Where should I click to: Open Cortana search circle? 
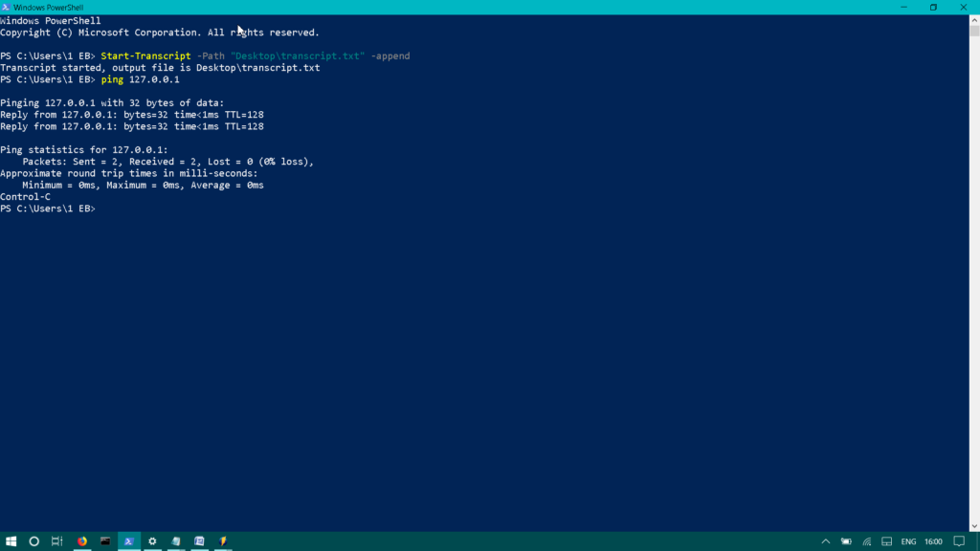[33, 540]
